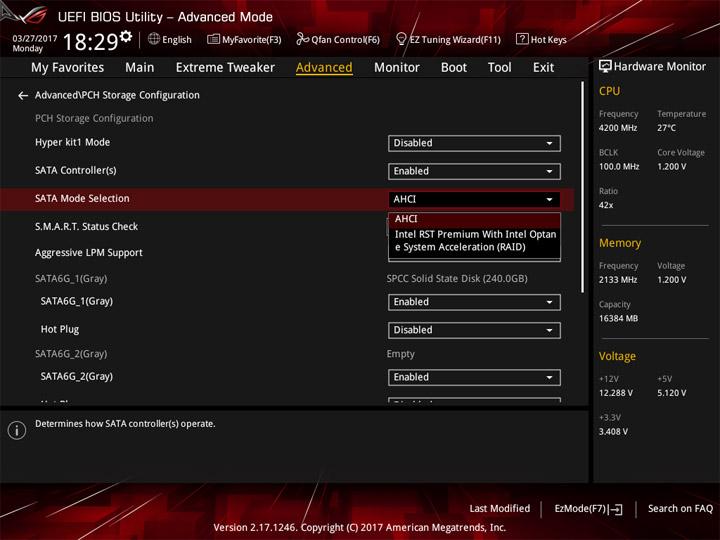Screen dimensions: 720x540
Task: Select Intel RST Premium RAID option
Action: 474,241
